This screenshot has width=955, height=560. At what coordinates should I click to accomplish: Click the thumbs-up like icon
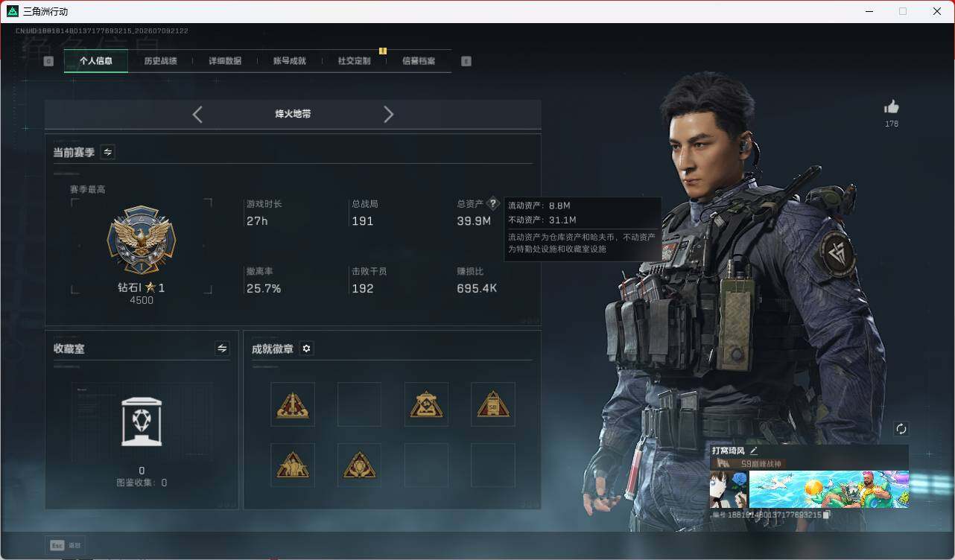tap(892, 106)
